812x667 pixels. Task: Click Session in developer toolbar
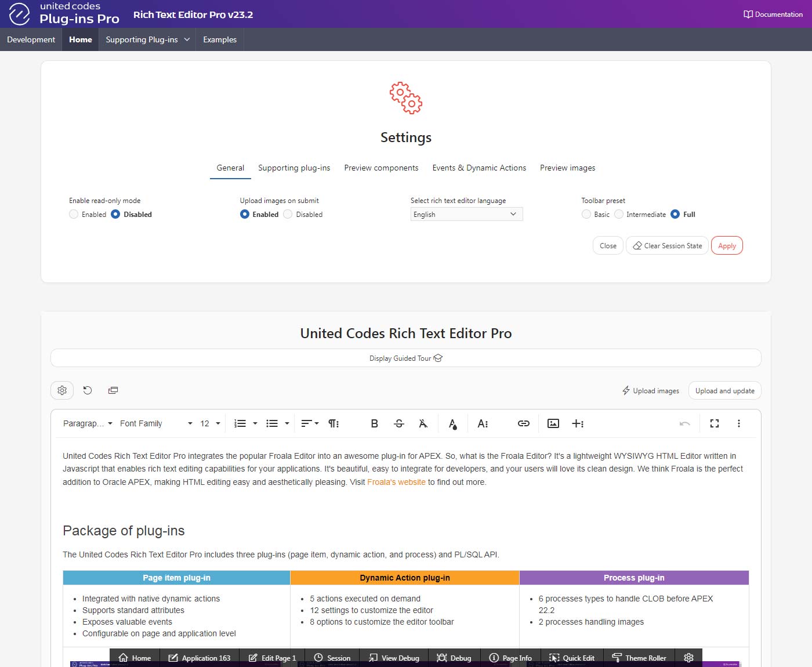(x=332, y=658)
